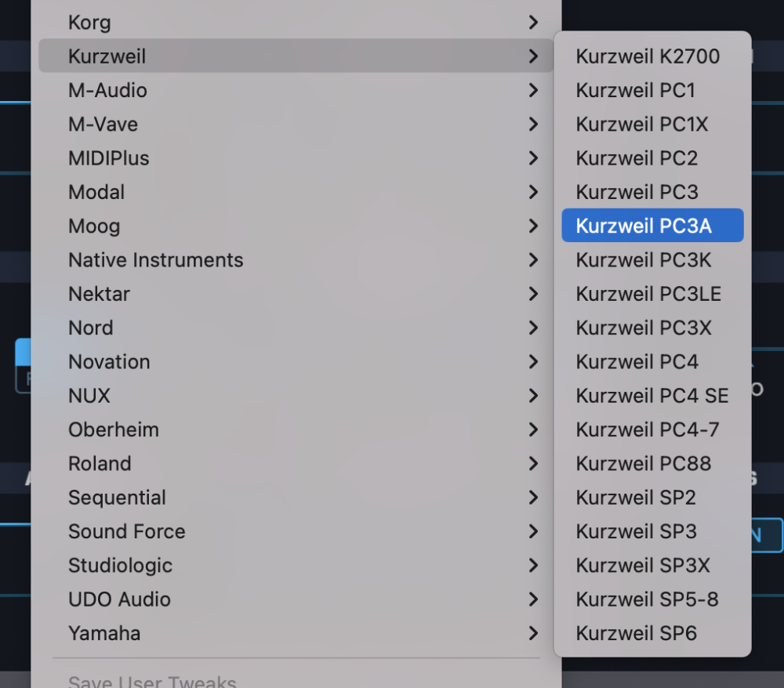Open the Roland submenu chevron
Screen dimensions: 784x688
click(533, 464)
